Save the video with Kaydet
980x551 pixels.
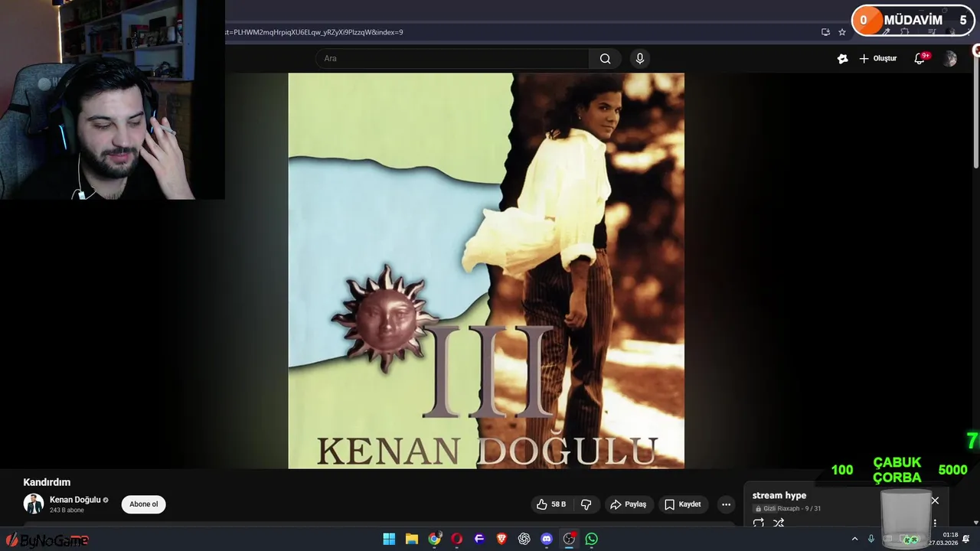point(682,504)
